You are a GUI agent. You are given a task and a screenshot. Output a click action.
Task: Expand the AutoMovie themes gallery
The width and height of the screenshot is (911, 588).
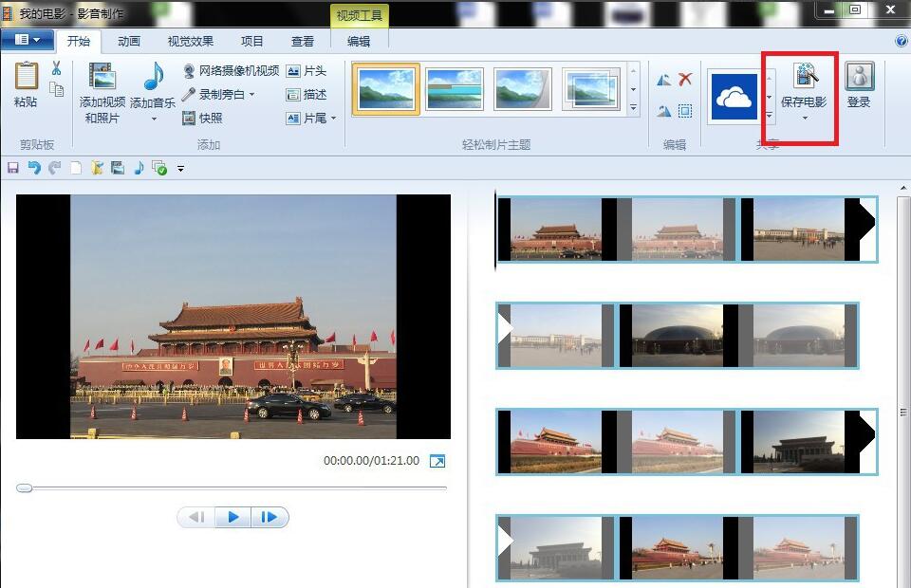(x=633, y=108)
